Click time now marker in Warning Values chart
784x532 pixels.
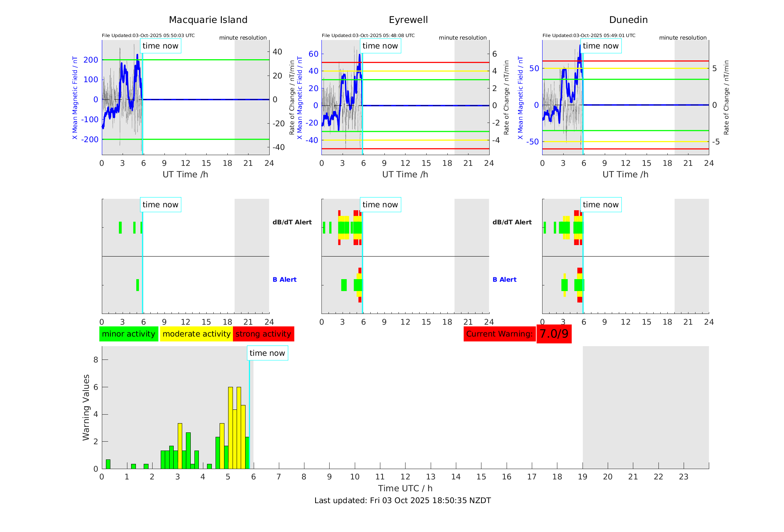(x=267, y=353)
